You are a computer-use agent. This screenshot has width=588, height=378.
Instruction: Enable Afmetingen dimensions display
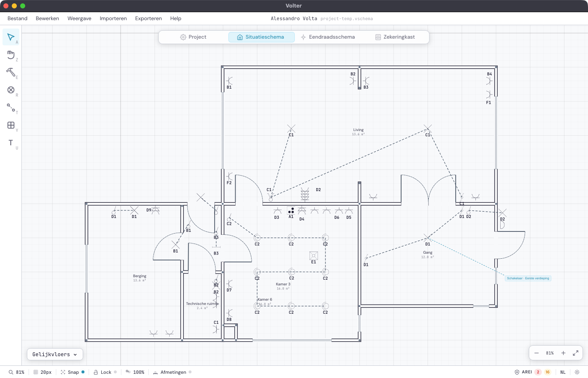tap(172, 372)
